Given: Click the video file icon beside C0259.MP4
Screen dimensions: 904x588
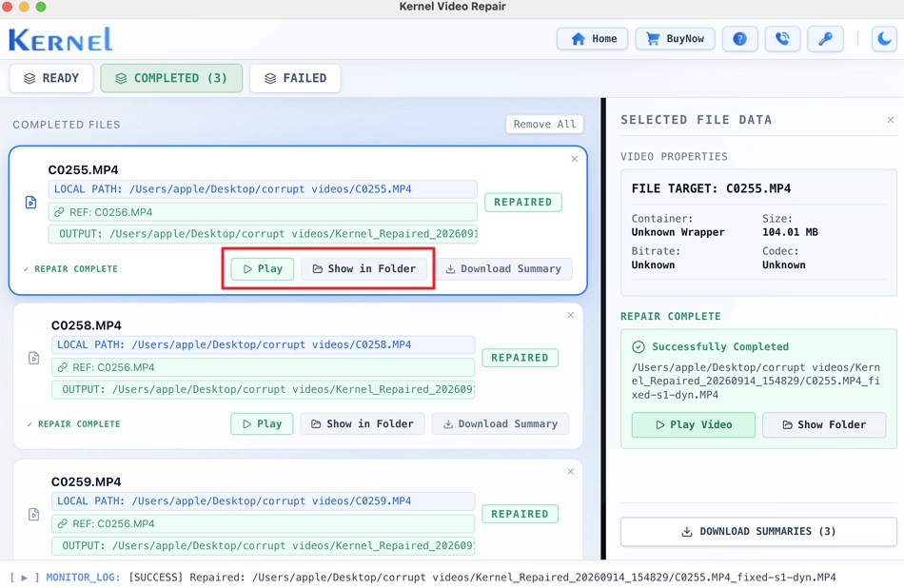Looking at the screenshot, I should (x=34, y=514).
